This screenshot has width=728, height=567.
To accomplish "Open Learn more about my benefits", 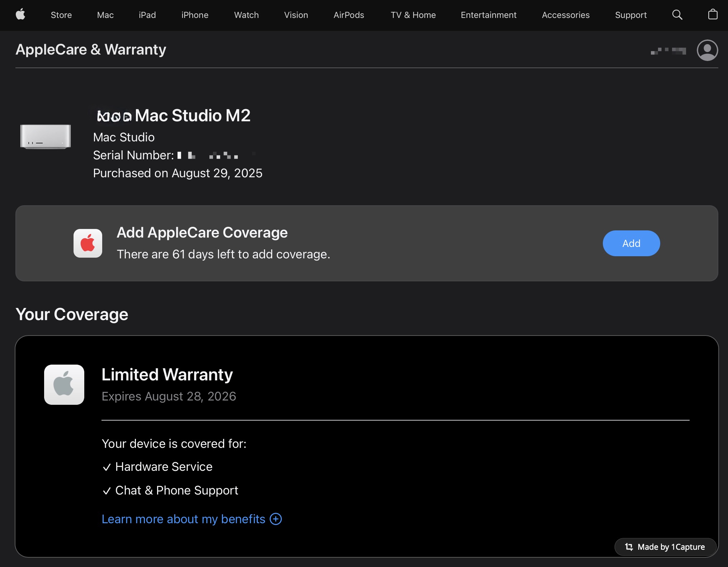I will point(183,519).
